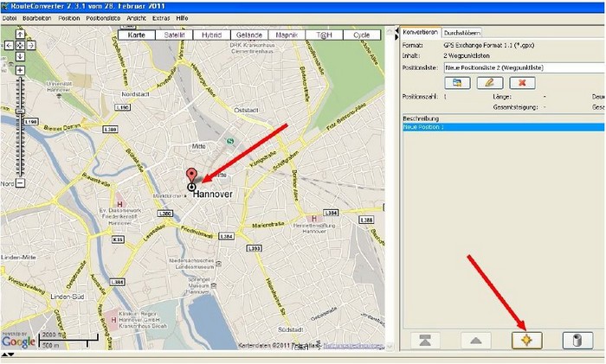The image size is (606, 364).
Task: Click the bottom splitter down arrow
Action: (10, 354)
